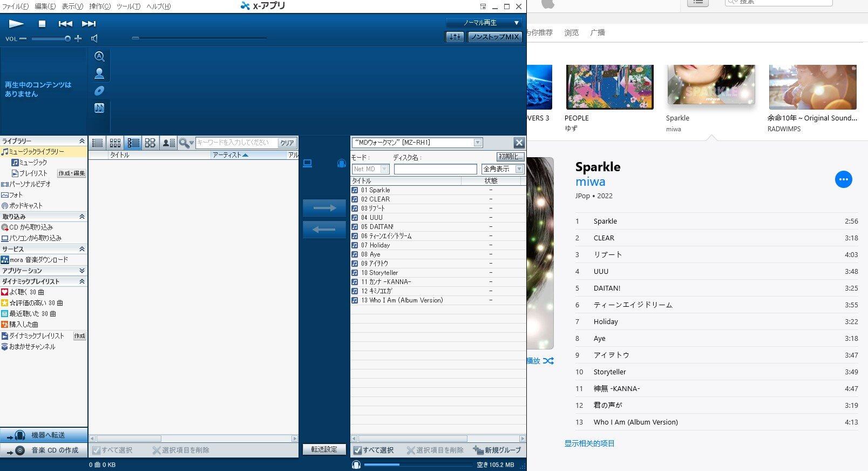Click the playback seek bar
The height and width of the screenshot is (471, 868).
(200, 38)
